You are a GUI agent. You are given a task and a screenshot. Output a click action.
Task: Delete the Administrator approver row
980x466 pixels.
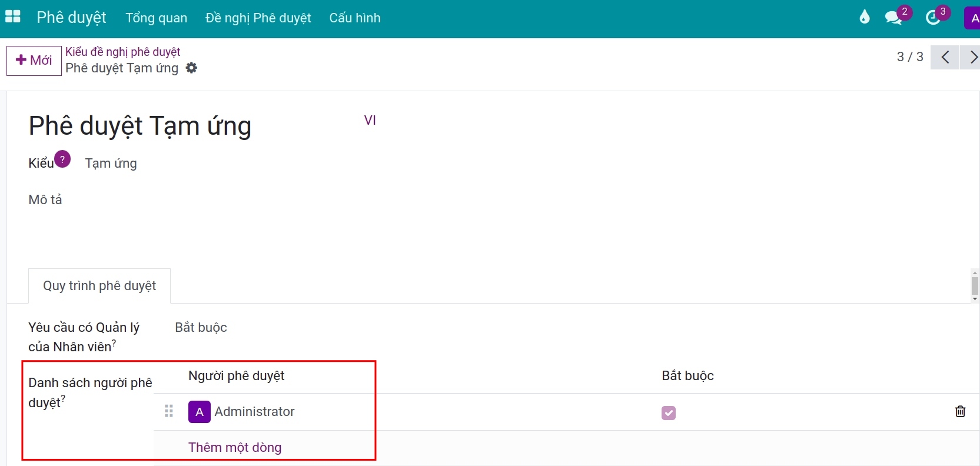pyautogui.click(x=960, y=411)
